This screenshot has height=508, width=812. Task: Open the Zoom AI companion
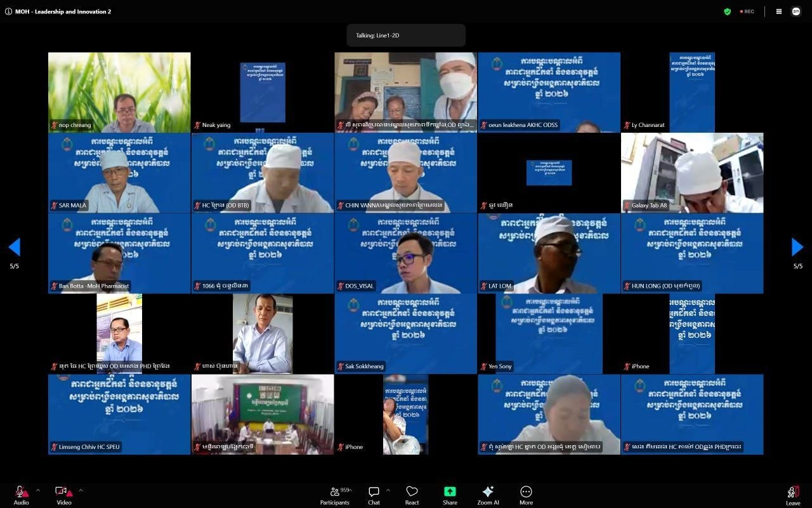pos(488,495)
